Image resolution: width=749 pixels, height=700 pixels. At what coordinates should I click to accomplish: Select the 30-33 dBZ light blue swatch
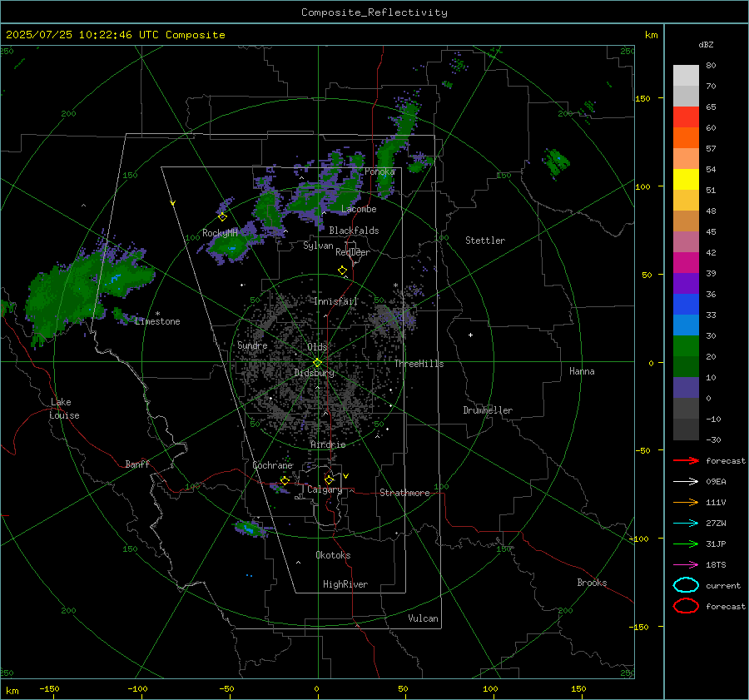(686, 325)
